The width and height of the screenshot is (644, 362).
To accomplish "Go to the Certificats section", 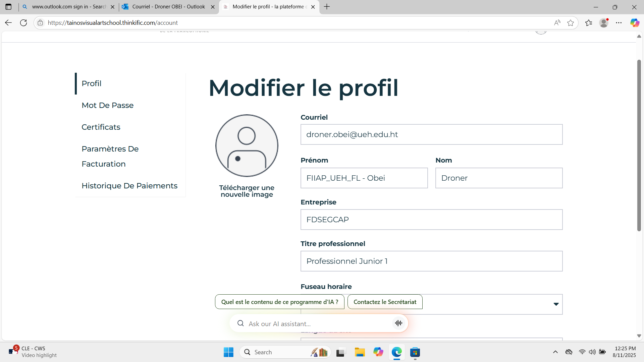I will tap(101, 127).
